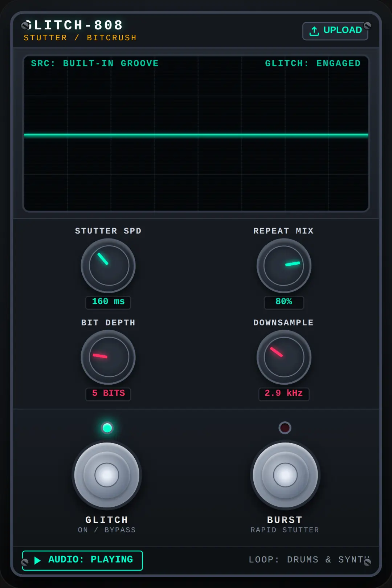Select the GLITCH: ENGAGED status text
The image size is (392, 588).
click(x=313, y=64)
